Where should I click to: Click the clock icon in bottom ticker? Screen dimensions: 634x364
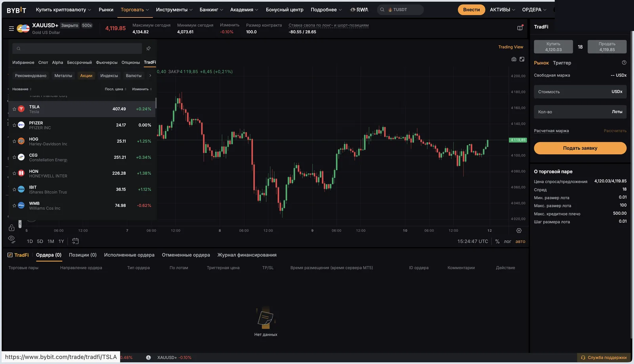tap(149, 358)
